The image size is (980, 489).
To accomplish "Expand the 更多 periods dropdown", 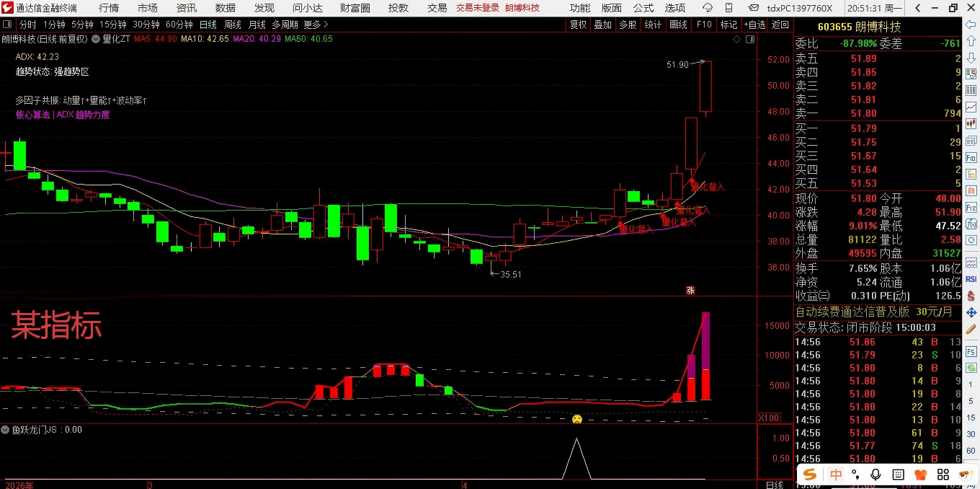I will (316, 25).
